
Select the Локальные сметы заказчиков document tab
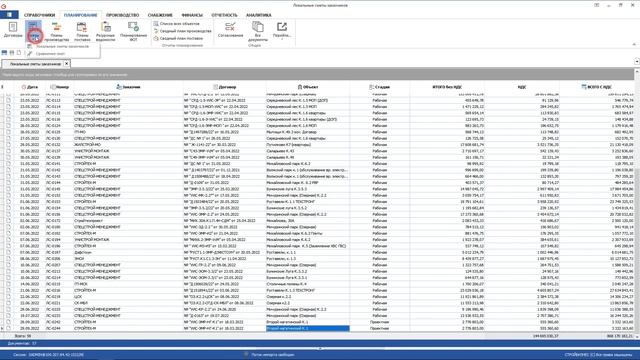coord(35,64)
